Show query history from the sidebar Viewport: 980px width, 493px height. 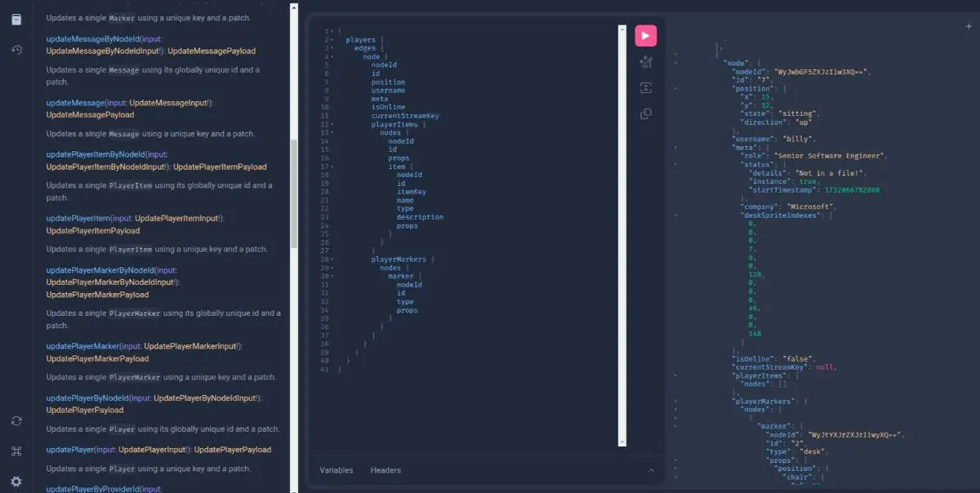coord(16,50)
